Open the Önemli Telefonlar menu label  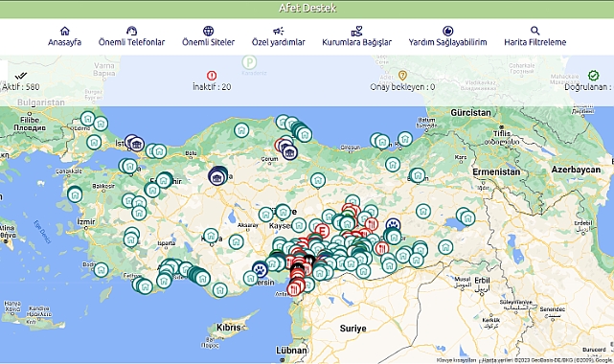click(x=131, y=42)
